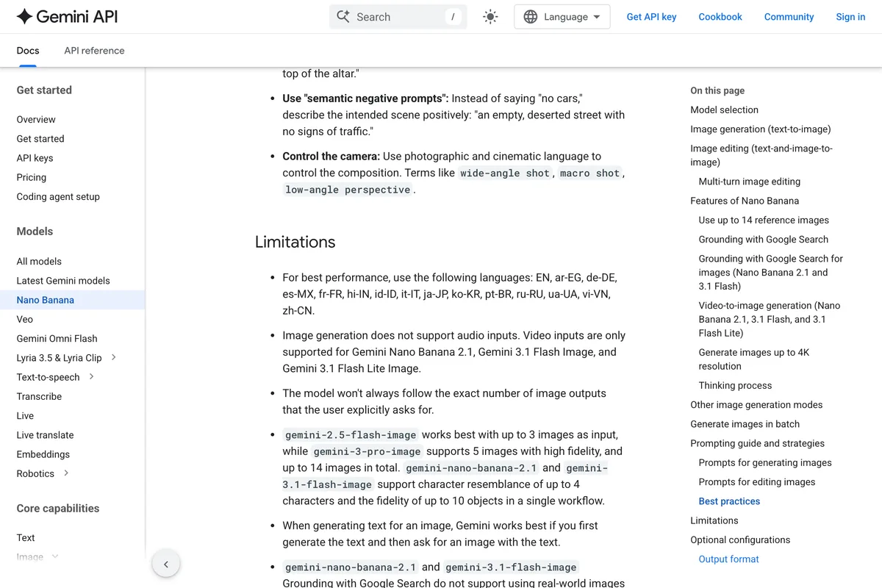Image resolution: width=882 pixels, height=588 pixels.
Task: Open Coding agent setup page
Action: (58, 196)
